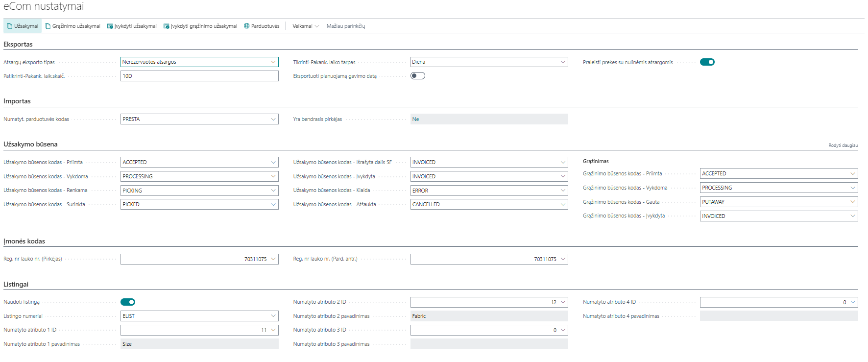Open Užsakymo būsenos kodas - Atšaukta dropdown

coord(563,204)
